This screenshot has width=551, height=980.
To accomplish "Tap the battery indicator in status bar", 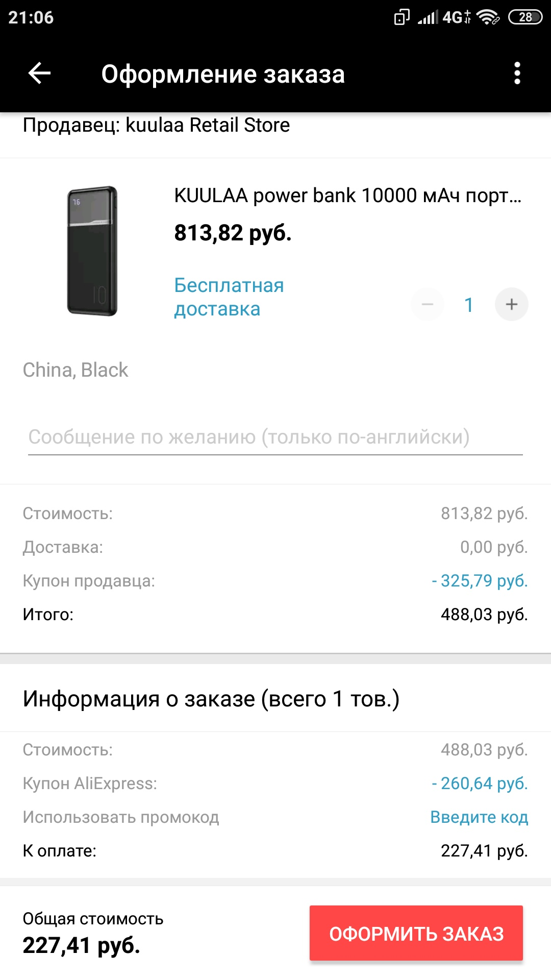I will point(525,17).
